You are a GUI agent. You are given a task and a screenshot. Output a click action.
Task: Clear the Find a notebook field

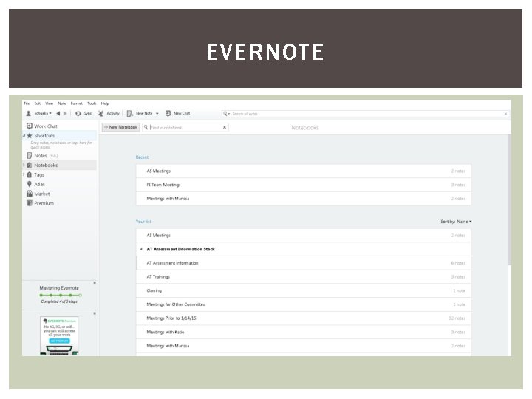(225, 127)
